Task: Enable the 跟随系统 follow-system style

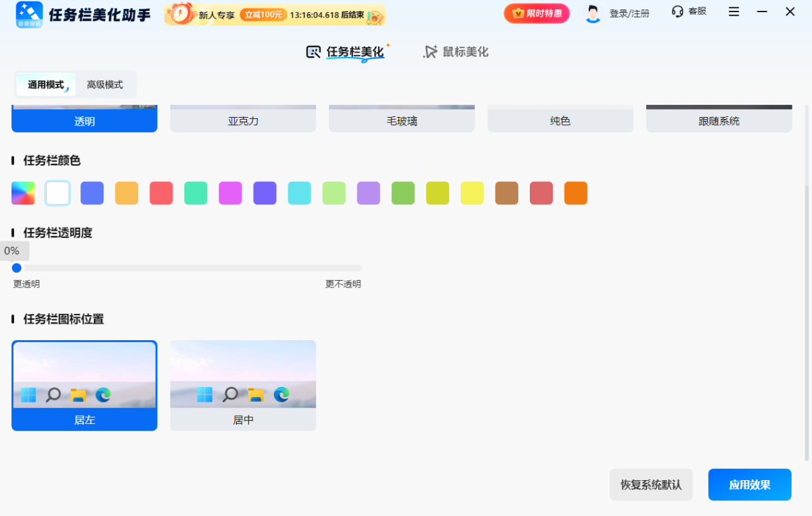Action: (x=719, y=117)
